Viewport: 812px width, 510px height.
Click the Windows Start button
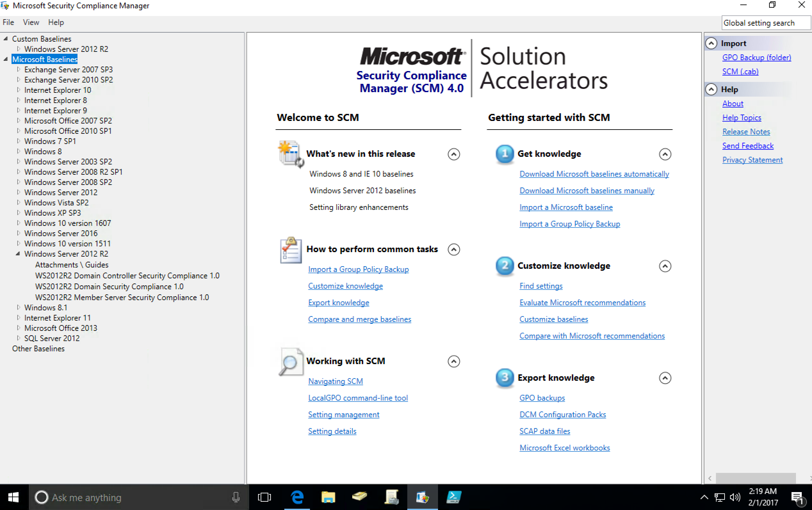click(x=13, y=497)
